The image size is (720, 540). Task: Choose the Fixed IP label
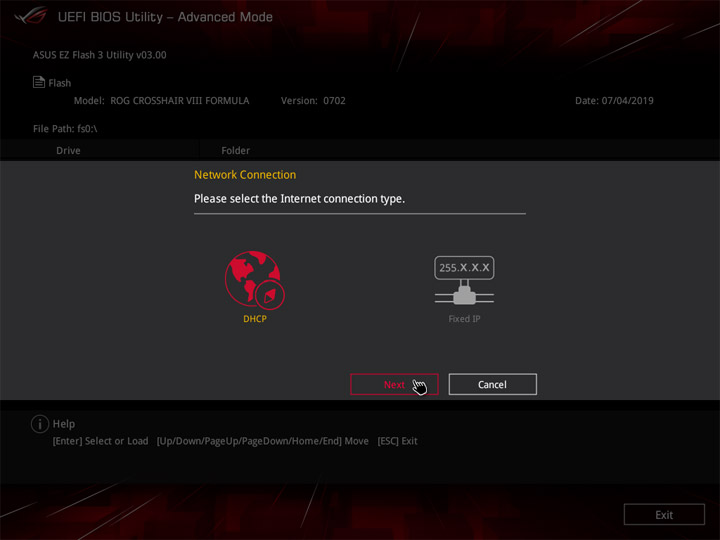[464, 319]
